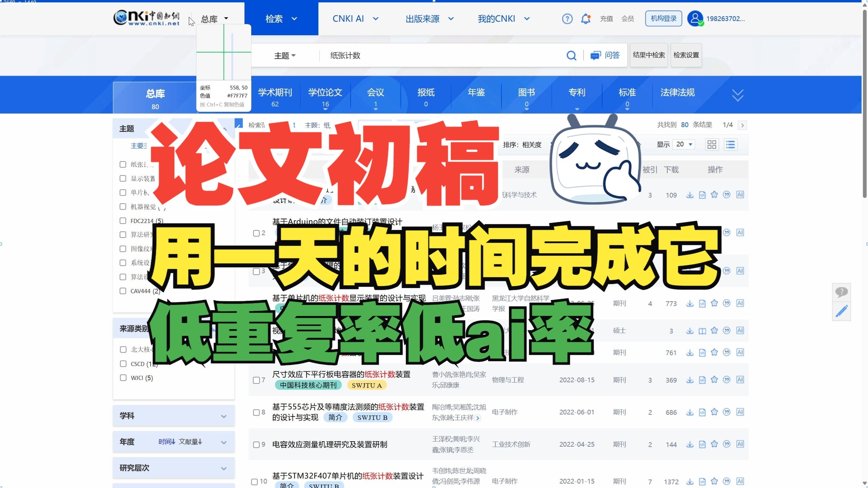
Task: Select result number 8 checkbox
Action: click(x=256, y=412)
